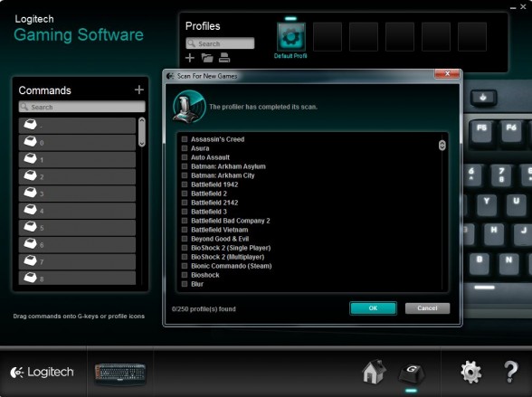Open the customize G-keys icon
Viewport: 532px width, 397px height.
pos(411,373)
